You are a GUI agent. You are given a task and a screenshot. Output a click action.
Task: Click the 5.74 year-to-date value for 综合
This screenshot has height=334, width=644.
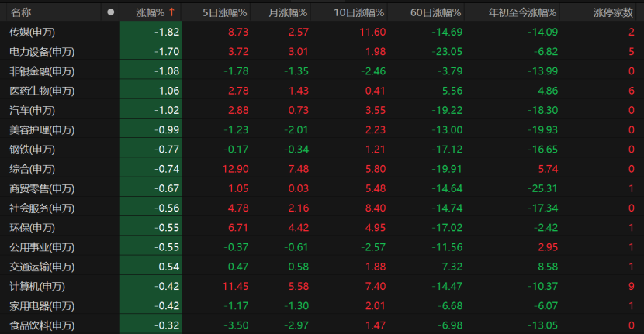click(548, 169)
